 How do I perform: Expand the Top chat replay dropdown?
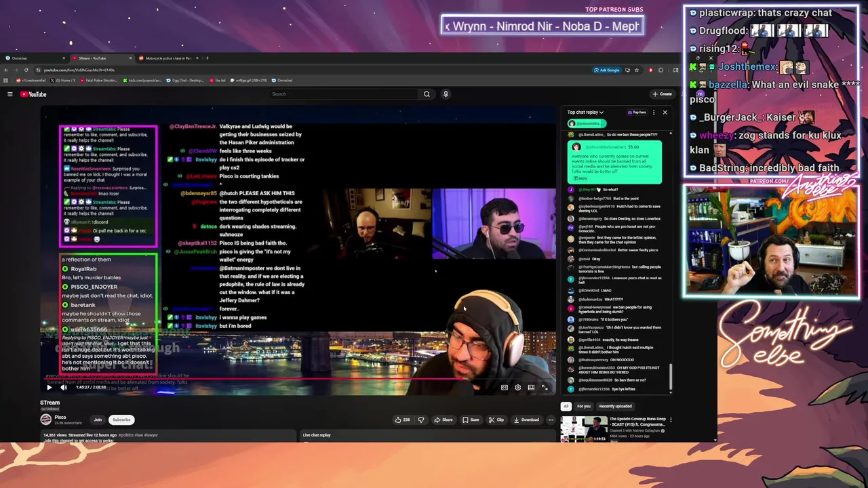(x=585, y=113)
